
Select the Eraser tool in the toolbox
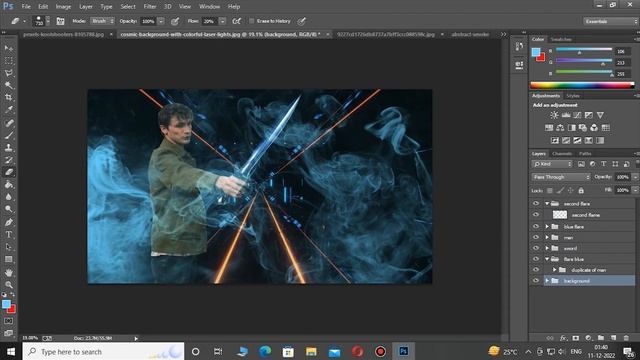9,172
